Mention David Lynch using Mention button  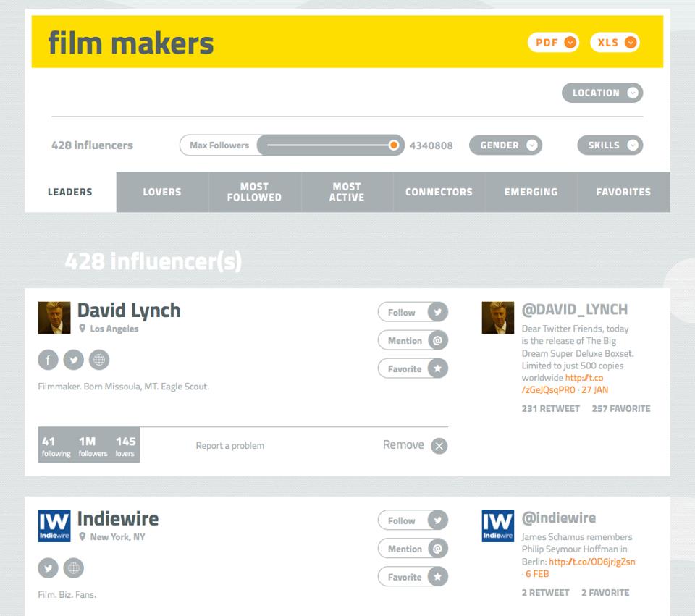(413, 340)
